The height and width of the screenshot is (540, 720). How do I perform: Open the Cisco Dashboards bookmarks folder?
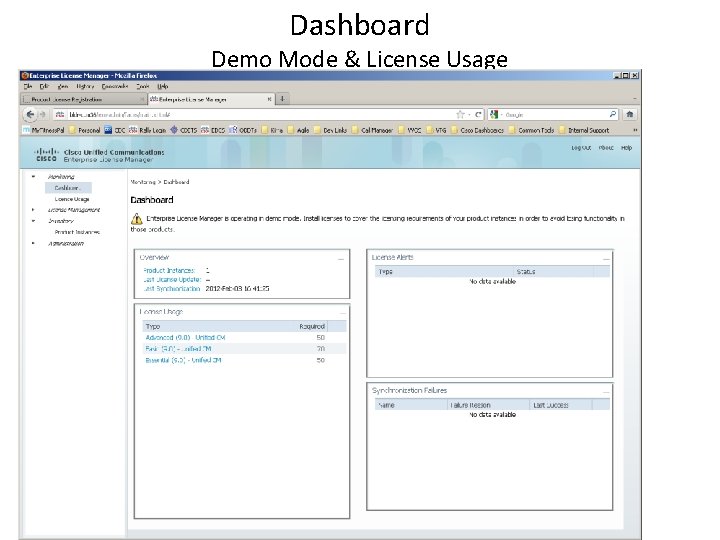click(478, 130)
